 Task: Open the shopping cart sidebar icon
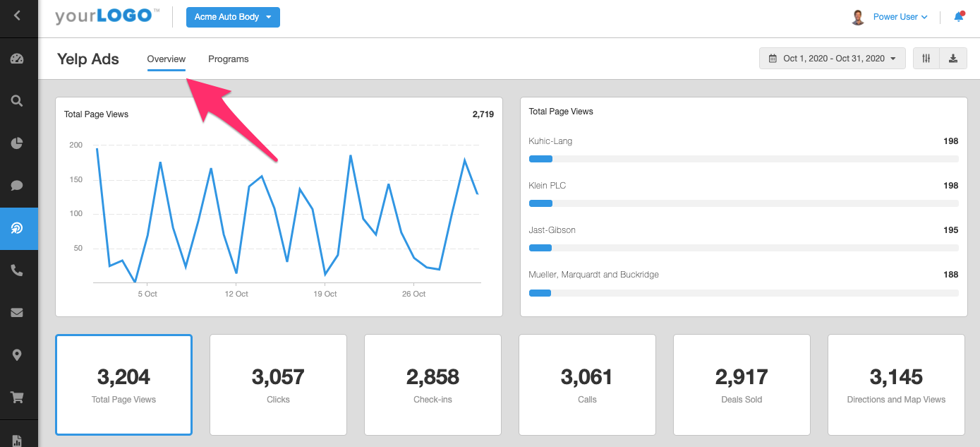18,397
